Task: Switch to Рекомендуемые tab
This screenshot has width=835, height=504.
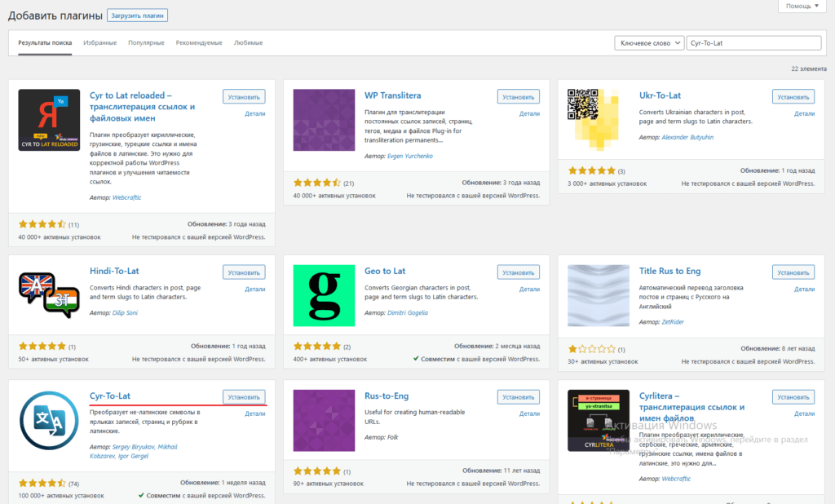Action: coord(199,42)
